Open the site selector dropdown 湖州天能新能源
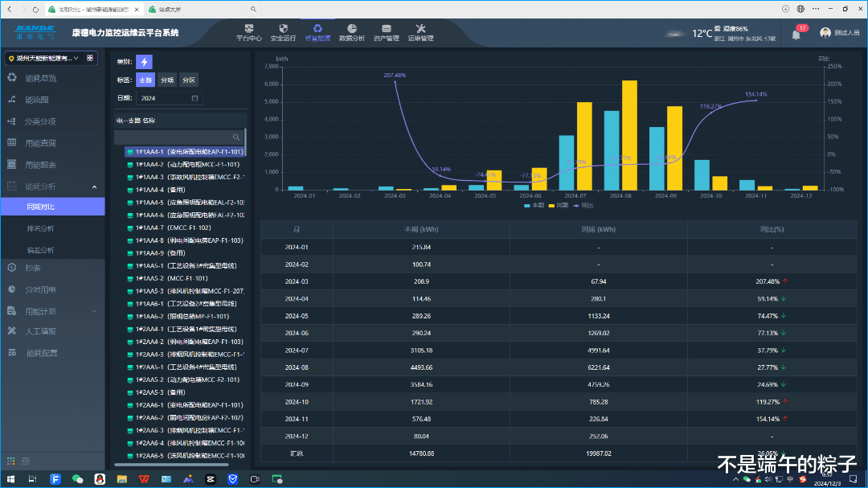The height and width of the screenshot is (488, 868). click(x=46, y=58)
